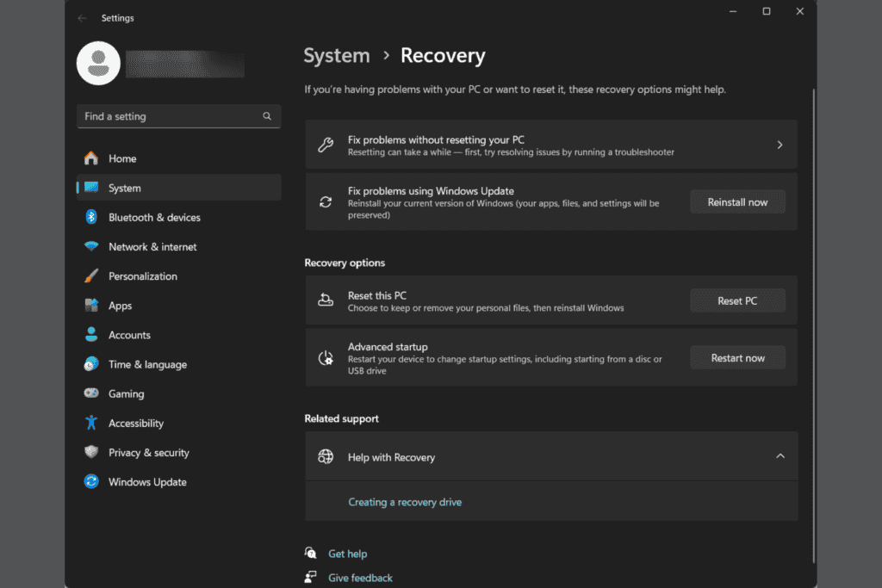Click the Fix problems without resetting card
Screen dimensions: 882x588
point(551,145)
